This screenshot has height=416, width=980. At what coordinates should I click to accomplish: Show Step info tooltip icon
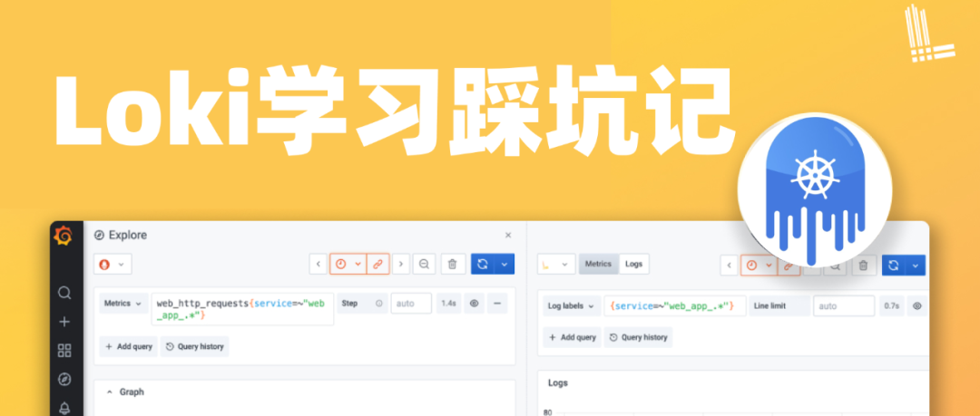click(378, 304)
